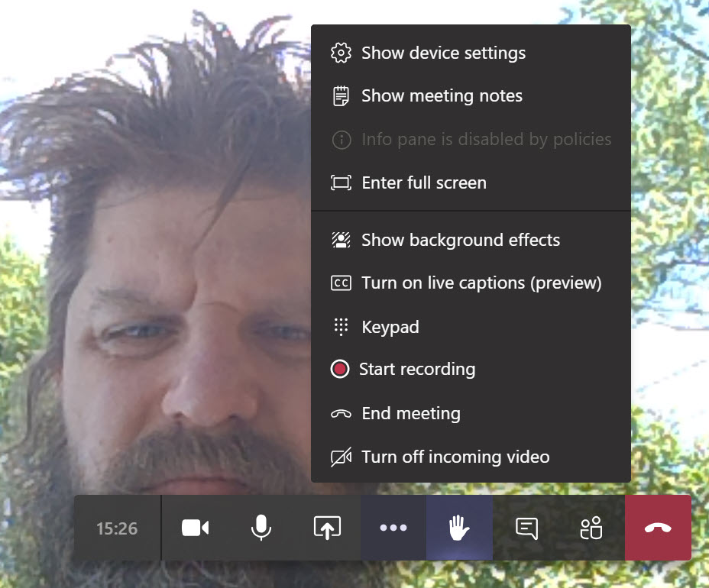Image resolution: width=709 pixels, height=588 pixels.
Task: Lower the raised hand
Action: coord(458,528)
